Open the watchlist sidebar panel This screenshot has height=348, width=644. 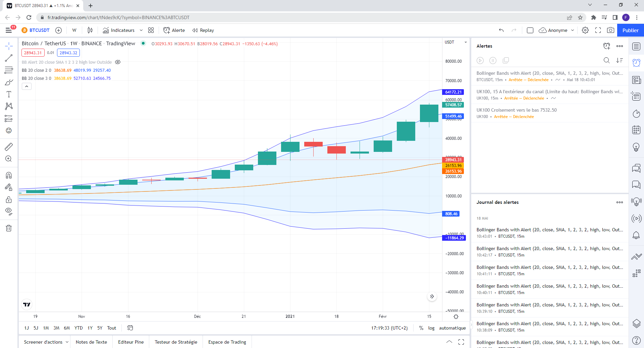(x=636, y=46)
